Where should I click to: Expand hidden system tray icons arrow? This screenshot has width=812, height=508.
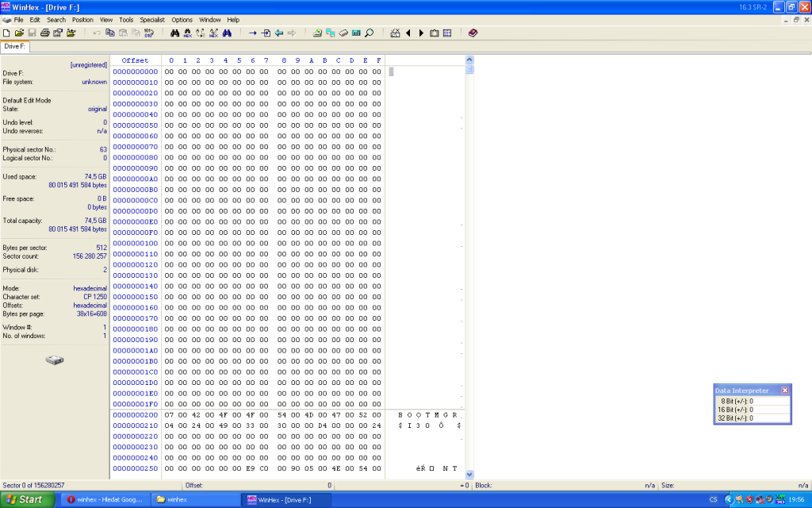(728, 499)
